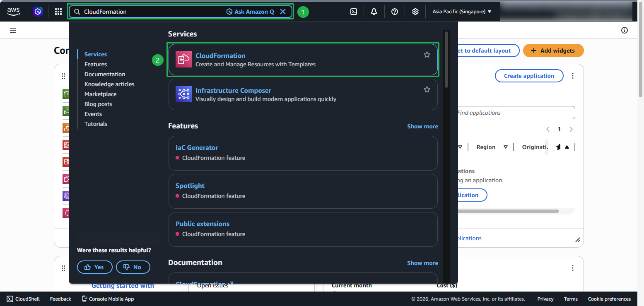Select Features in search filter list
This screenshot has height=306, width=644.
tap(96, 64)
